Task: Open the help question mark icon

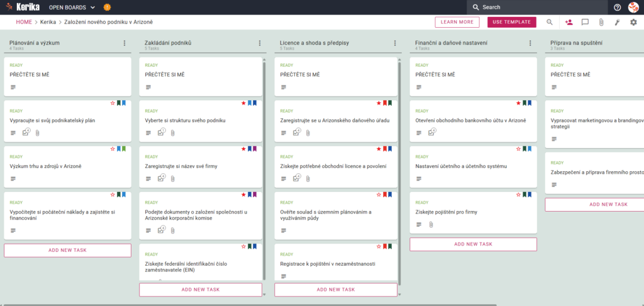Action: (x=617, y=8)
